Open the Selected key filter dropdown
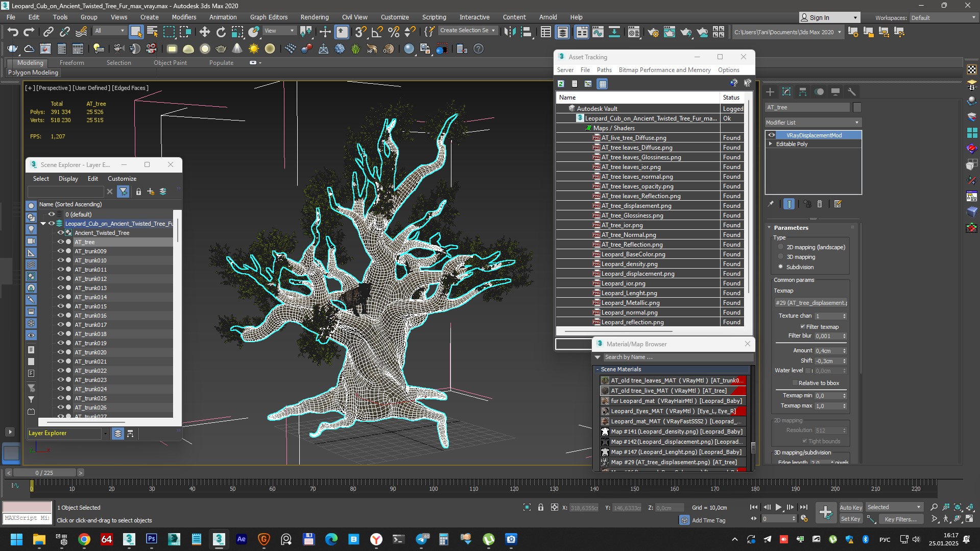The width and height of the screenshot is (980, 551). pos(894,507)
